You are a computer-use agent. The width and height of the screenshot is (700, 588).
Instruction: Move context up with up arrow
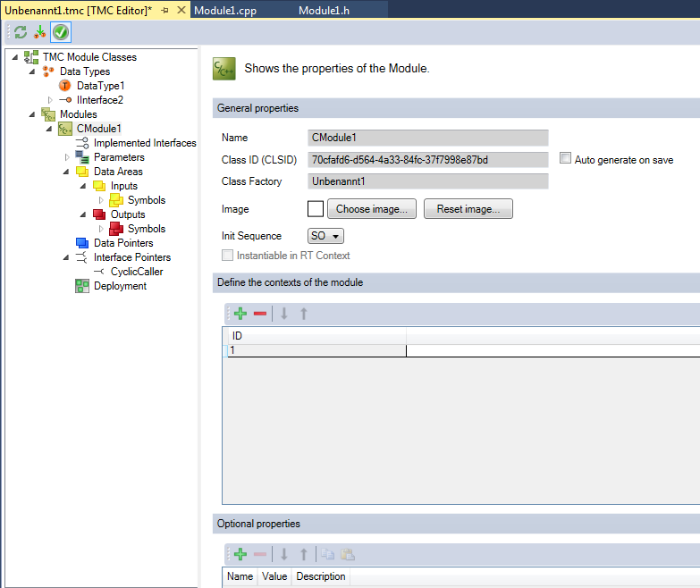[x=304, y=314]
